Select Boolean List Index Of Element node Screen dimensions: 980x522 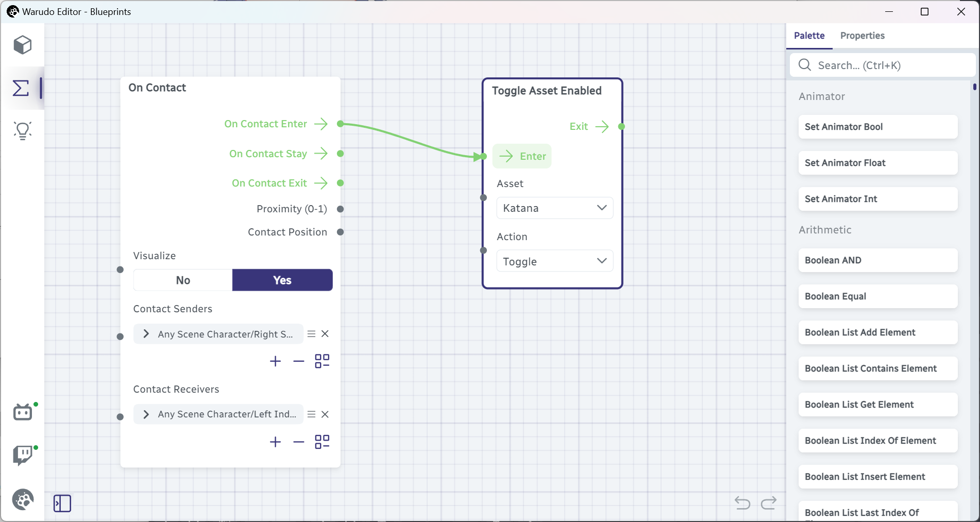tap(878, 441)
